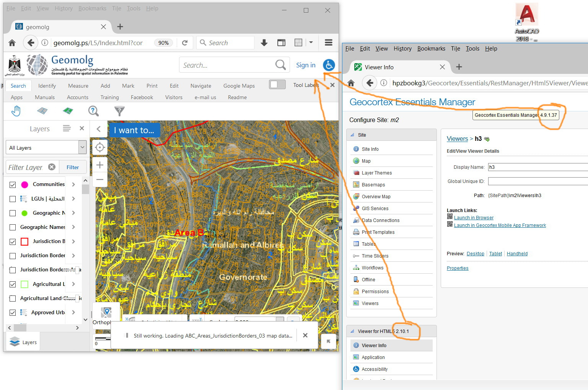The image size is (588, 390).
Task: Click the Sign in link
Action: 306,65
